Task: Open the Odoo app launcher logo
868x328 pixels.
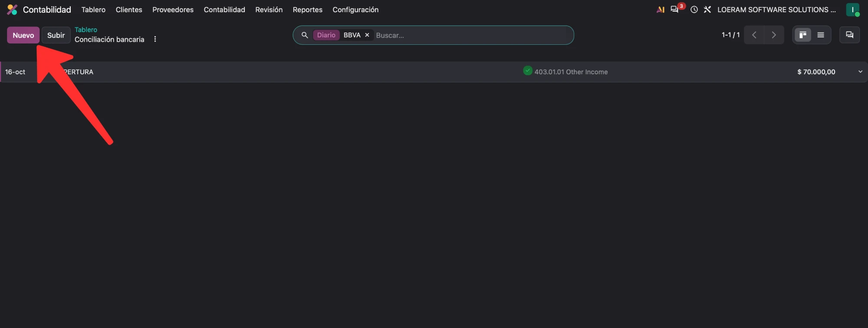Action: (x=12, y=10)
